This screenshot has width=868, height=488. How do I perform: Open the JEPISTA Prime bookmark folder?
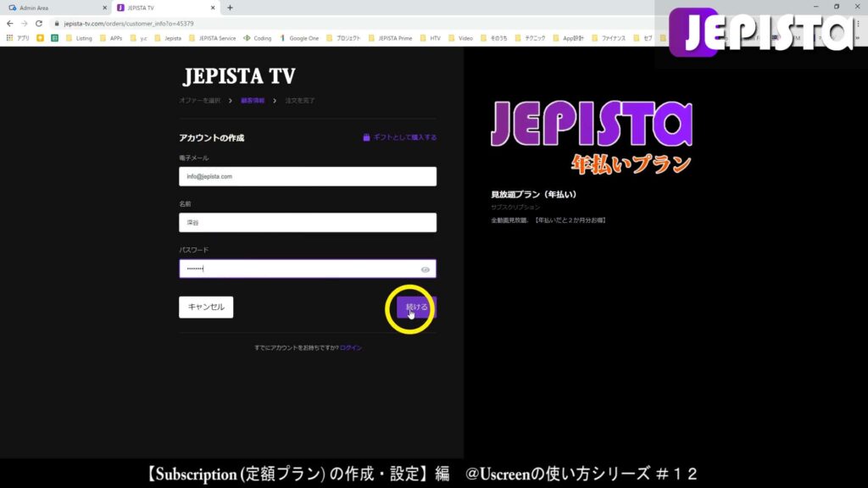tap(390, 38)
